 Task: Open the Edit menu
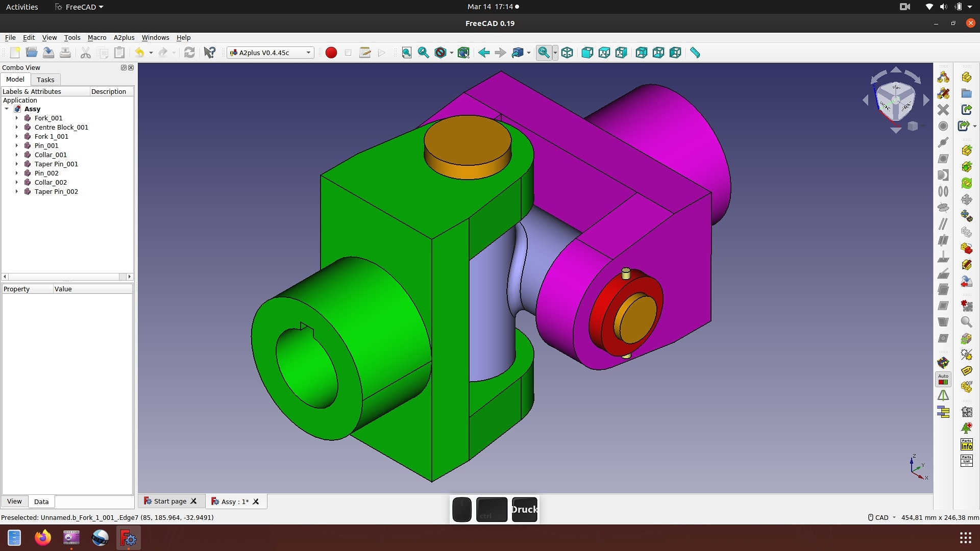(29, 37)
